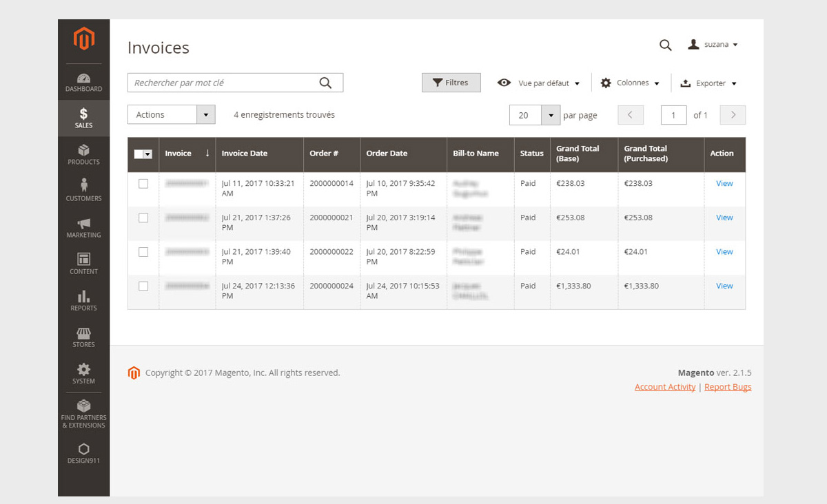The height and width of the screenshot is (504, 827).
Task: Open the Products menu
Action: (83, 155)
